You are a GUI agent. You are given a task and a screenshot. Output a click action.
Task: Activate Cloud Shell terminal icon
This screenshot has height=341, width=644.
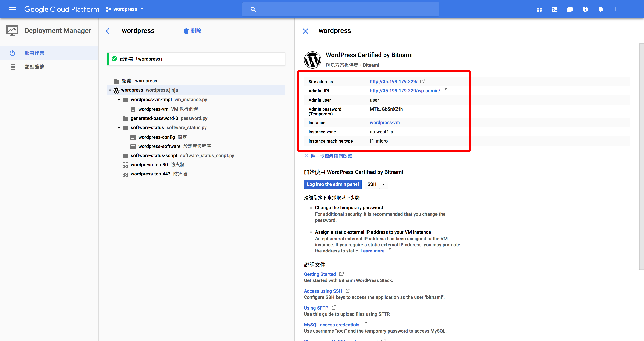pyautogui.click(x=554, y=9)
